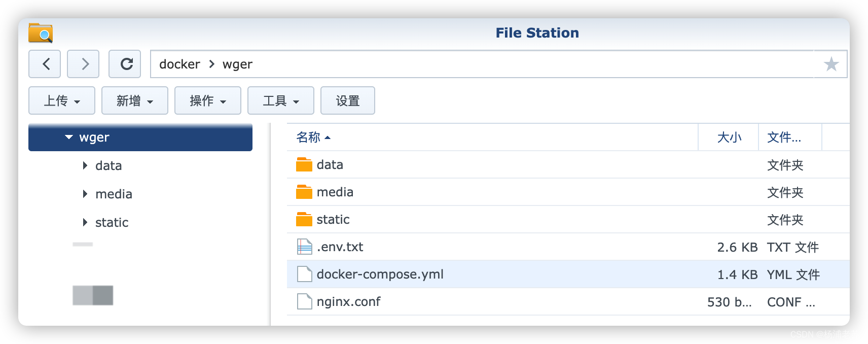The image size is (868, 344).
Task: Click the File Station app icon
Action: 41,33
